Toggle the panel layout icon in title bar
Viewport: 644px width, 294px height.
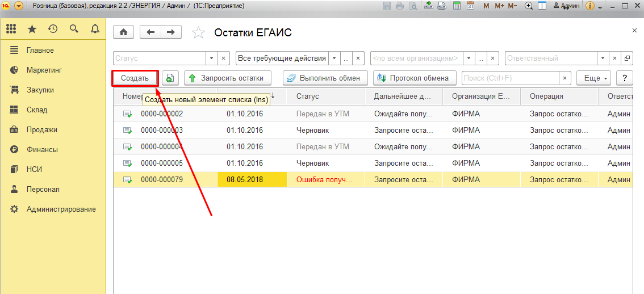542,6
